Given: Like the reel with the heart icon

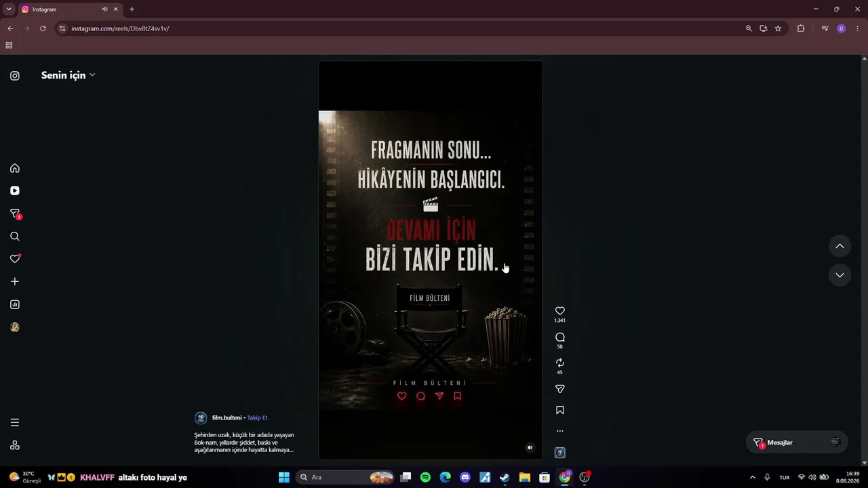Looking at the screenshot, I should pos(560,311).
